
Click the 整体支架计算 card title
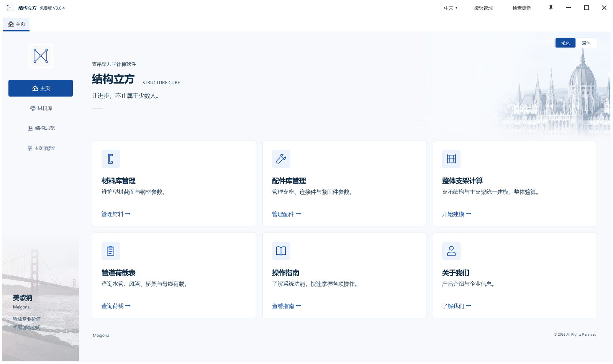pos(462,181)
